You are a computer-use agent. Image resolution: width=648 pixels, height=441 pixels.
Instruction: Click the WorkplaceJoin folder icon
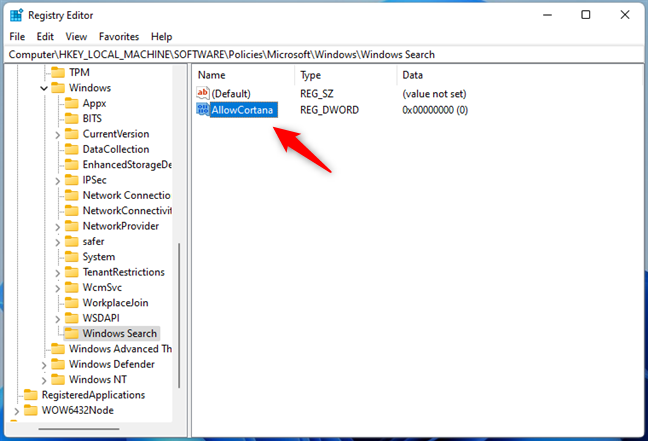click(71, 303)
